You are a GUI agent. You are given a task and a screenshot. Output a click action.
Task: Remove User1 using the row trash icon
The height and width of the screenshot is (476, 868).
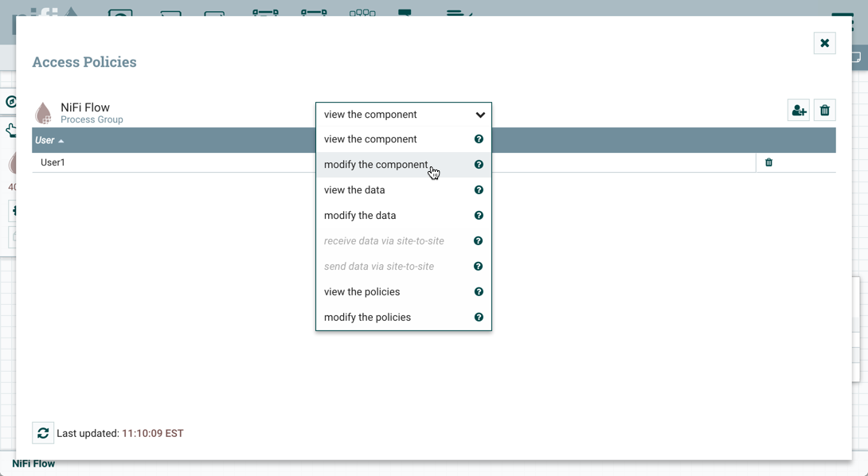(x=768, y=162)
